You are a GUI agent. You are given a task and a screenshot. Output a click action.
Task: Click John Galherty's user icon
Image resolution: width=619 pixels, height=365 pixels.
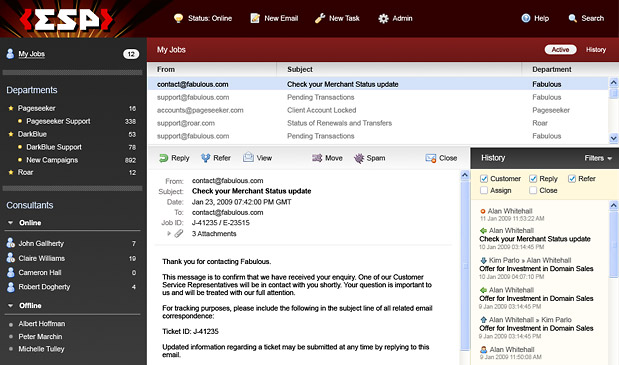tap(11, 243)
